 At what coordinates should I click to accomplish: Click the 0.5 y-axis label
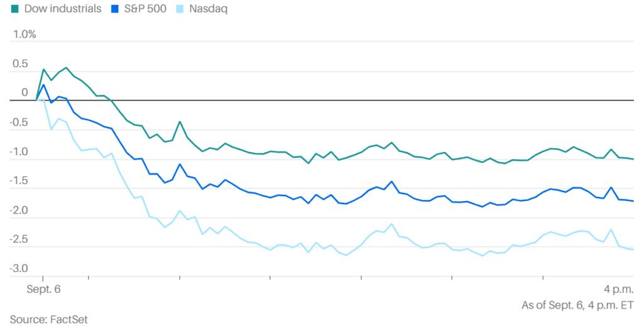(x=21, y=63)
